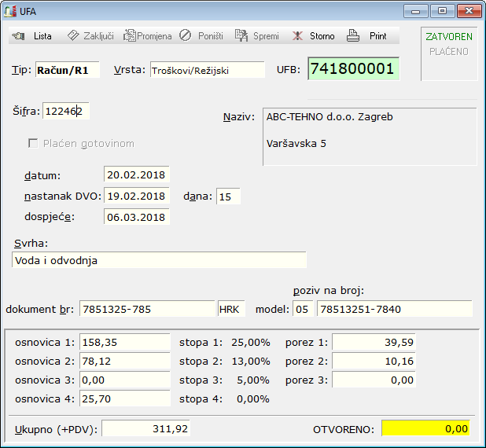Maximize the UFA window
Screen dimensions: 486x448
tap(443, 11)
